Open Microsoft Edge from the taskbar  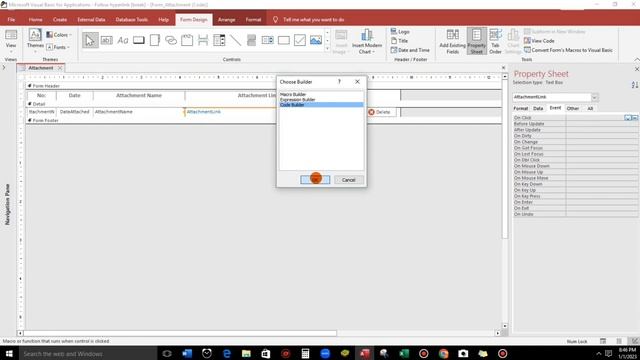click(x=227, y=353)
